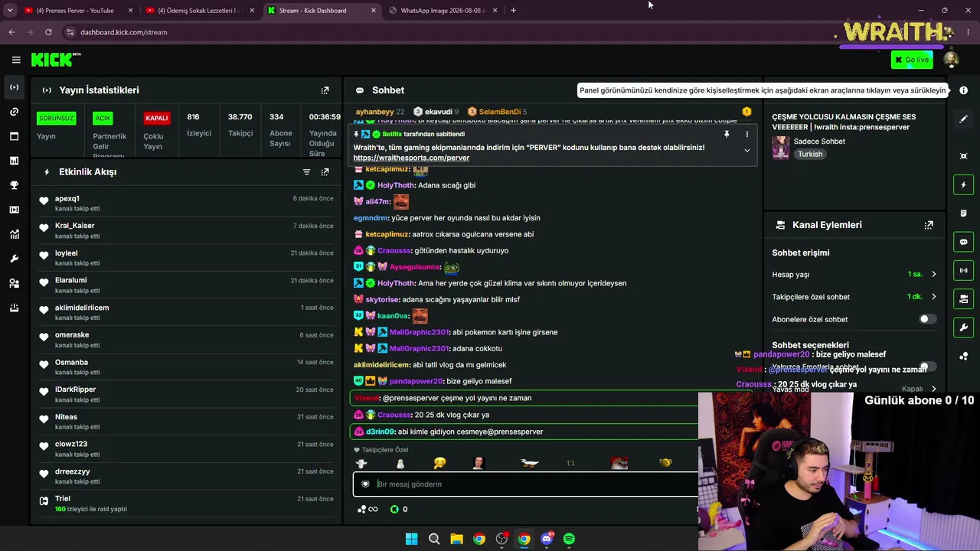Image resolution: width=980 pixels, height=551 pixels.
Task: Click the HolyThoth username in Adana sıcağı message
Action: point(396,185)
